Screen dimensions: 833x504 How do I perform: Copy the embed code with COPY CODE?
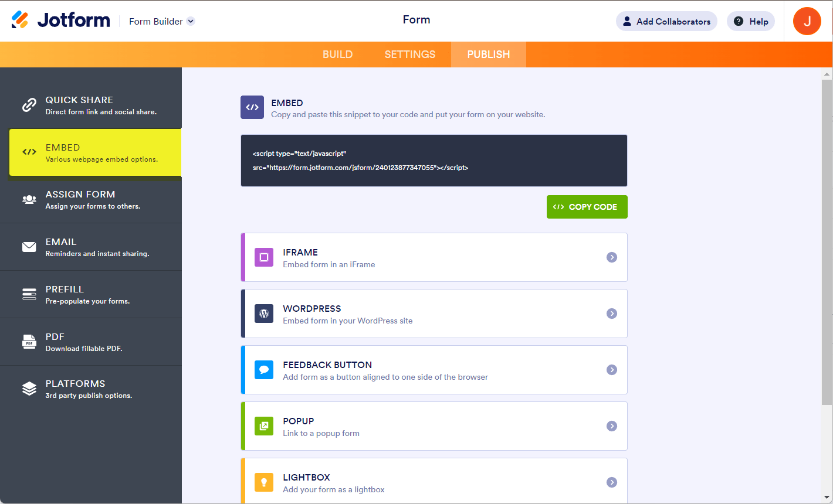tap(587, 207)
